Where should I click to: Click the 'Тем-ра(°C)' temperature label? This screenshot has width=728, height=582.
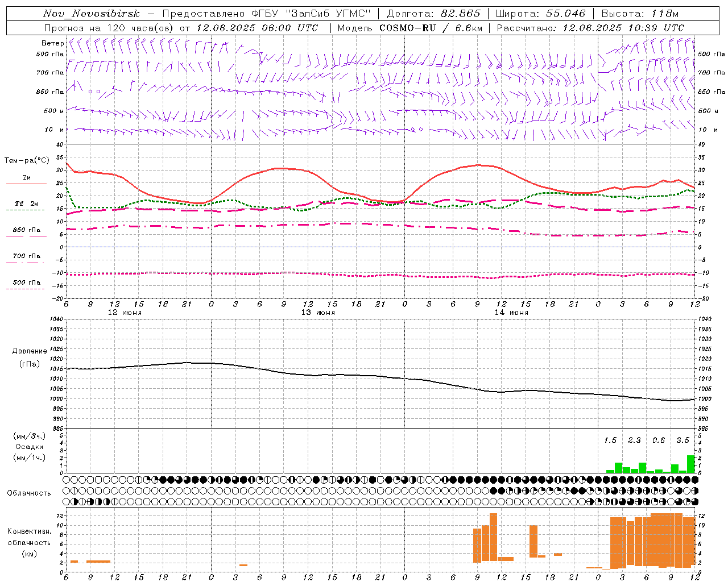(27, 161)
